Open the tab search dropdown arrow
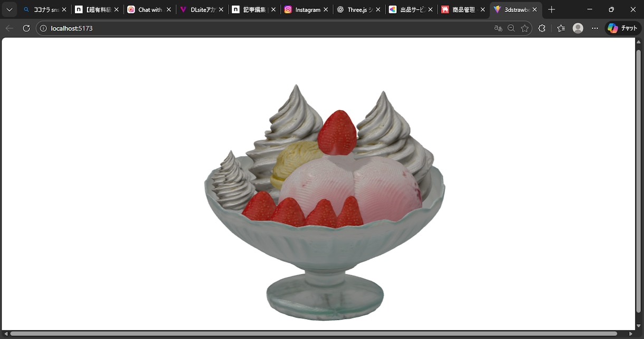Viewport: 644px width, 339px height. coord(9,9)
